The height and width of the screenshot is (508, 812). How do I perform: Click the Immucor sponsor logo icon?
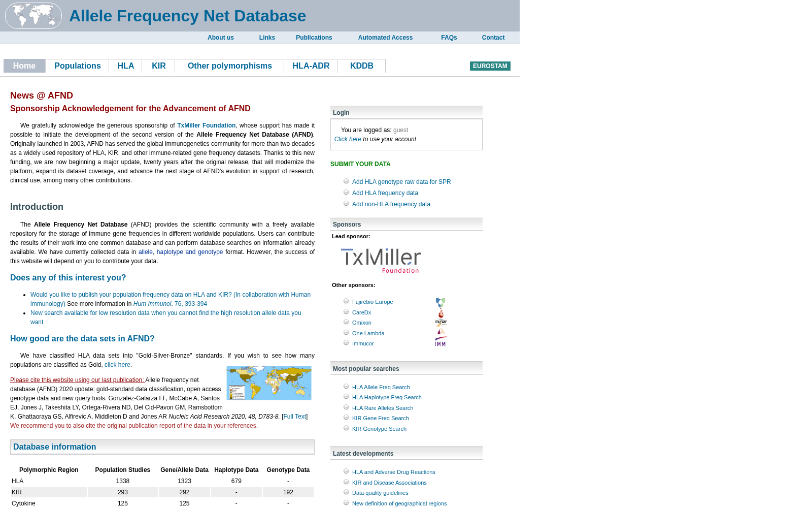pos(441,342)
